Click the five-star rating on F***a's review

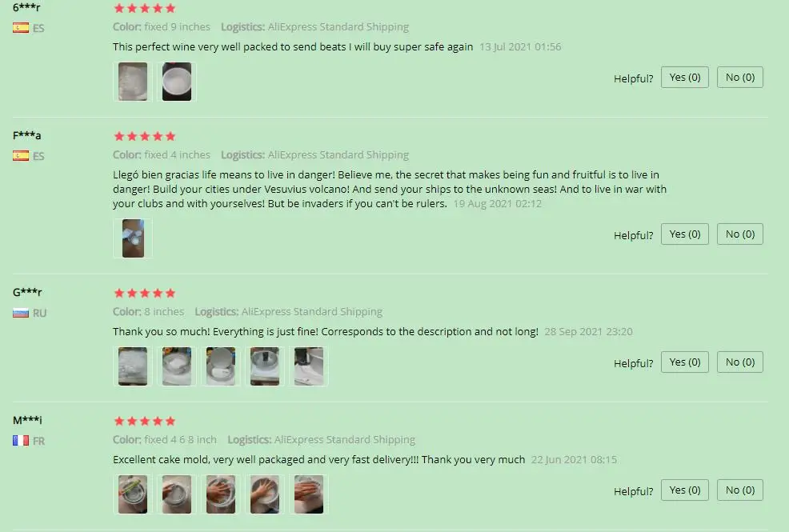pos(145,136)
